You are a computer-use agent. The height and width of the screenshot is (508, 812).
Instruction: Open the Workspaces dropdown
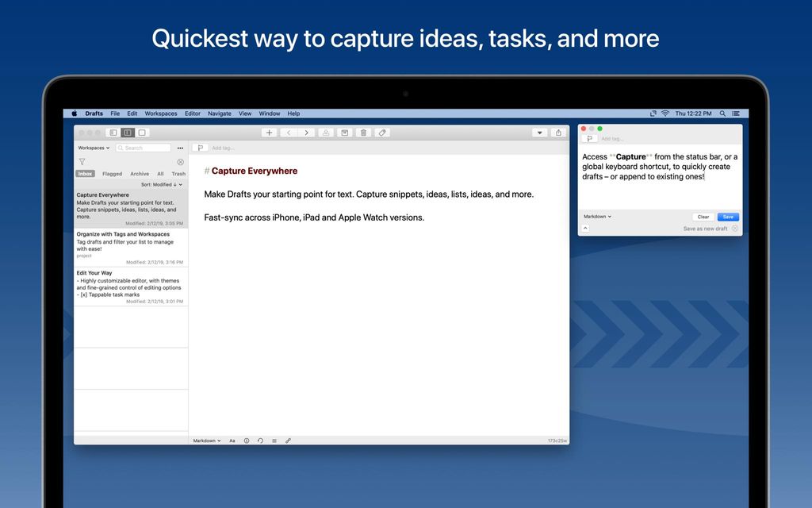click(93, 148)
